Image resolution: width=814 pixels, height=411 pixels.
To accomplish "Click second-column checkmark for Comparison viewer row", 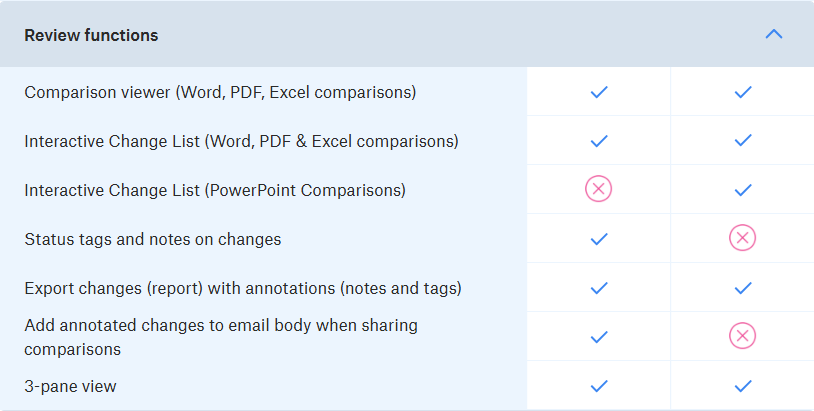I will (743, 92).
